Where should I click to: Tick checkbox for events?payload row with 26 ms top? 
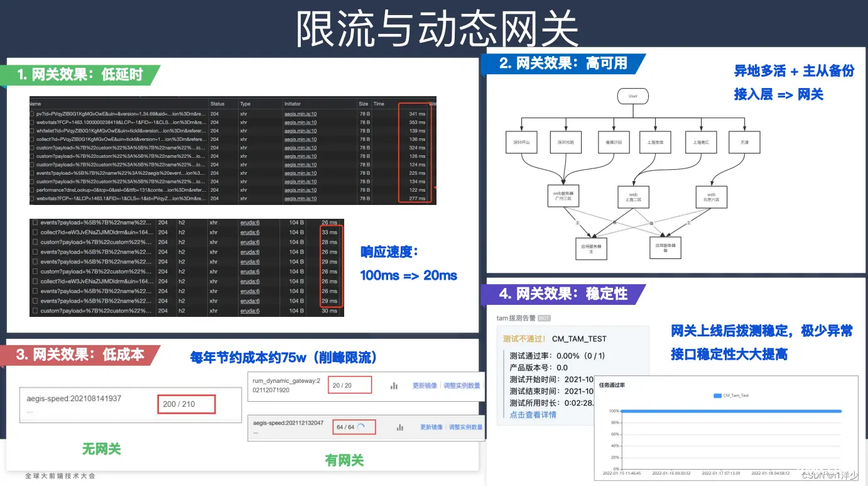(x=35, y=223)
